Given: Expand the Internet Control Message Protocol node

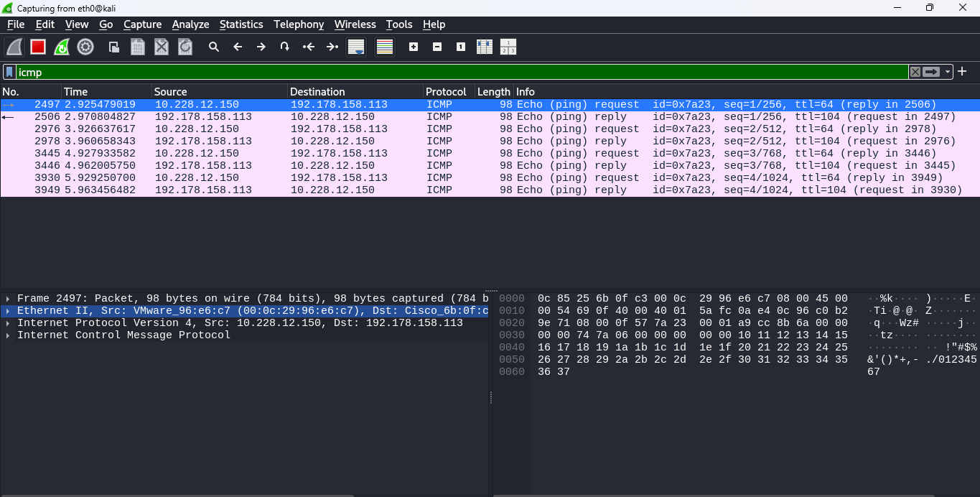Looking at the screenshot, I should [x=8, y=335].
